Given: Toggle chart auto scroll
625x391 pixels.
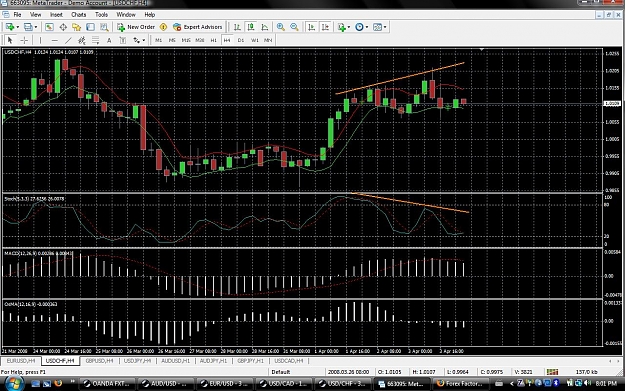Looking at the screenshot, I should tap(311, 27).
